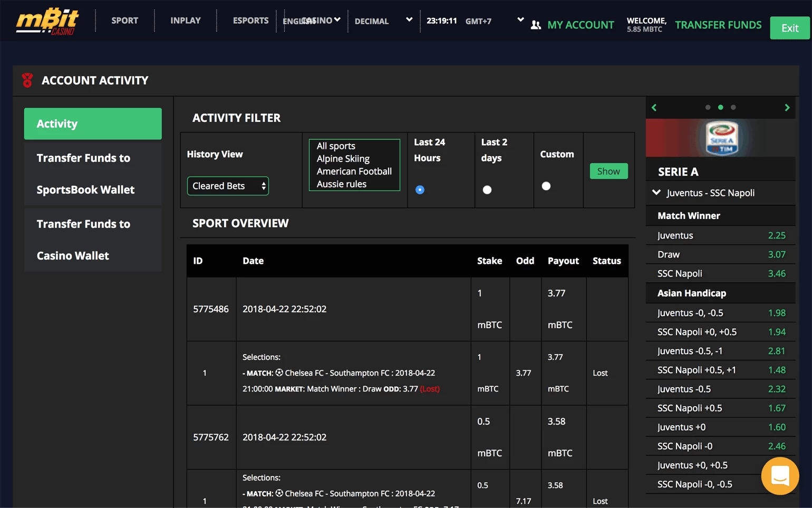
Task: Select first carousel dot indicator
Action: click(x=708, y=107)
